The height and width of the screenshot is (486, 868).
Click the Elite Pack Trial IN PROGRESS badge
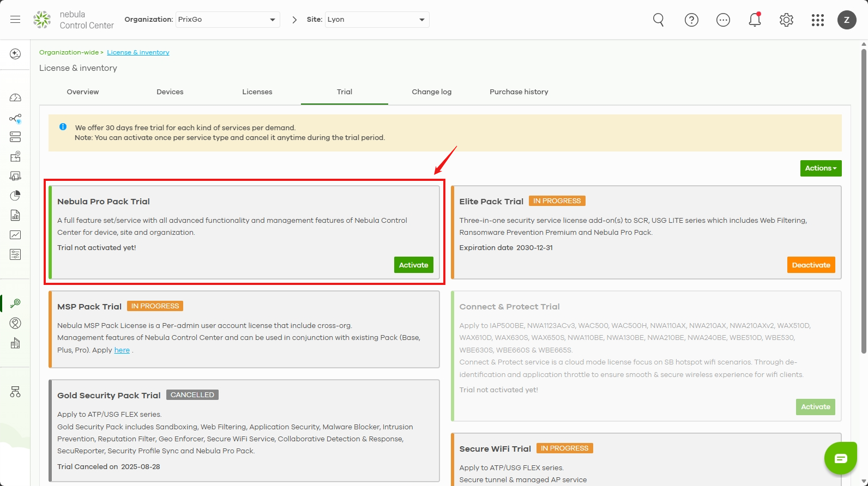[x=557, y=201]
